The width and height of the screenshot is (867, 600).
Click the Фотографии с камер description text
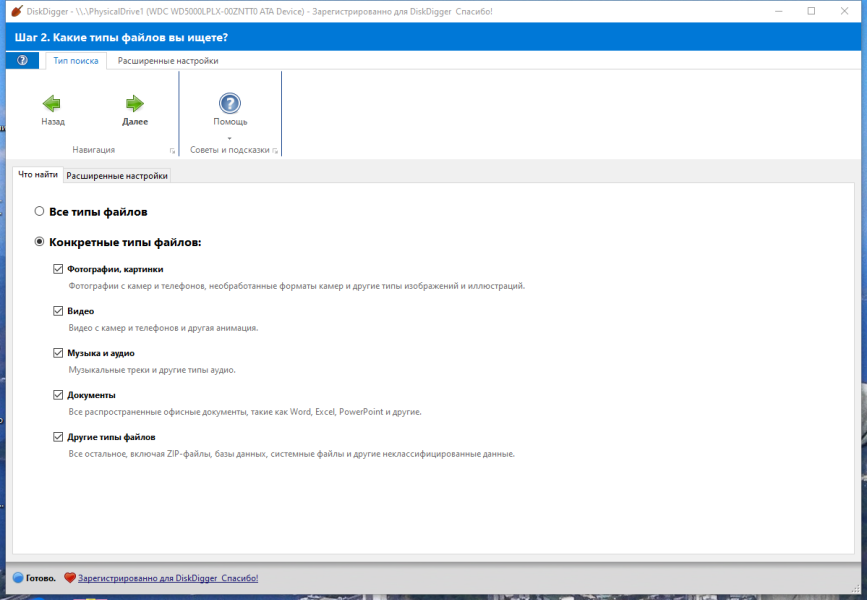[x=296, y=286]
